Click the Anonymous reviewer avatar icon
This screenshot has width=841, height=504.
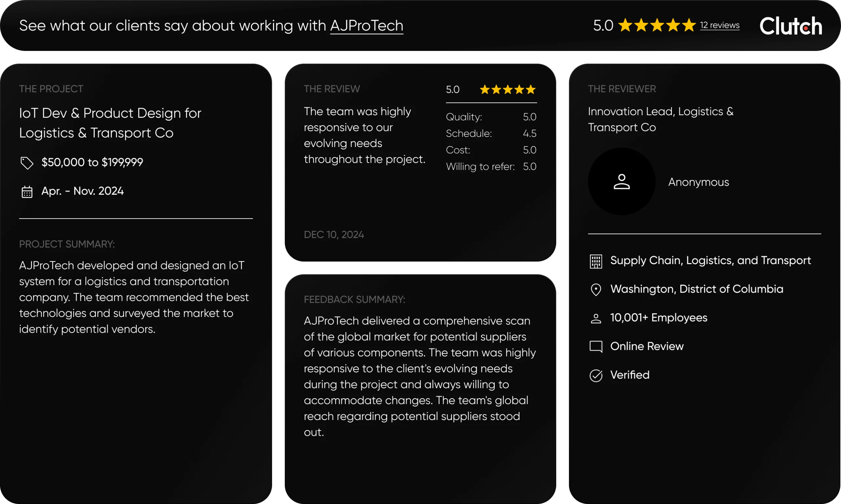click(x=622, y=181)
